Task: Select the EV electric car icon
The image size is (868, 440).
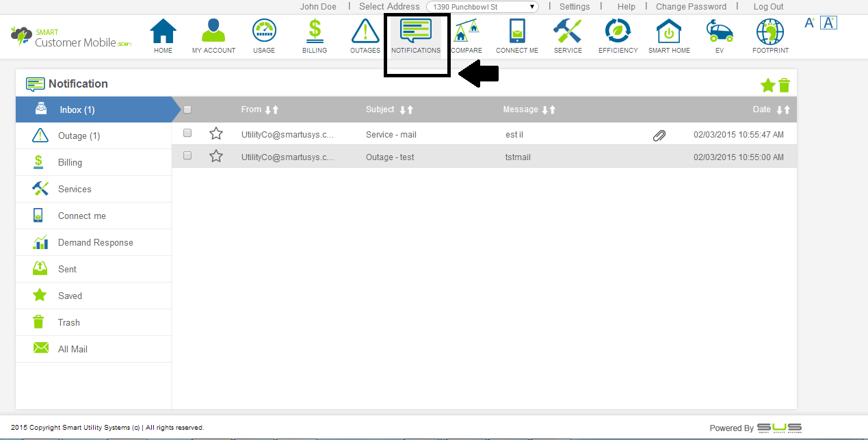Action: tap(719, 31)
